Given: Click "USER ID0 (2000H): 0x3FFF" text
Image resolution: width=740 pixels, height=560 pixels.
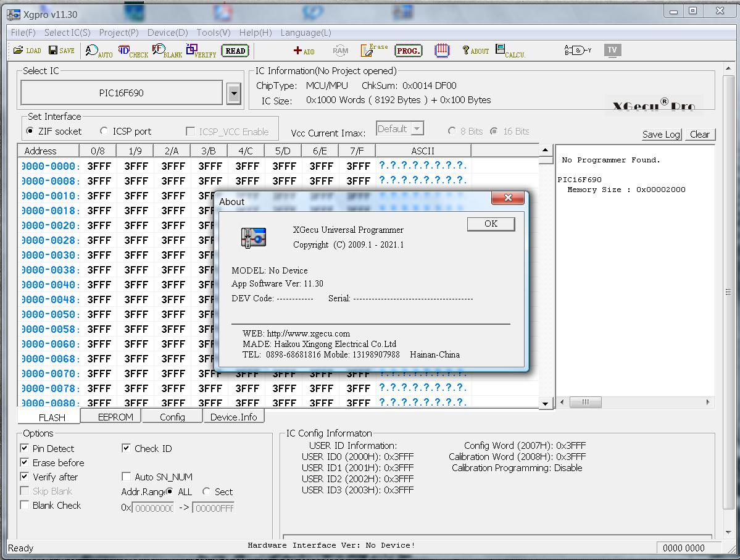Looking at the screenshot, I should (358, 457).
